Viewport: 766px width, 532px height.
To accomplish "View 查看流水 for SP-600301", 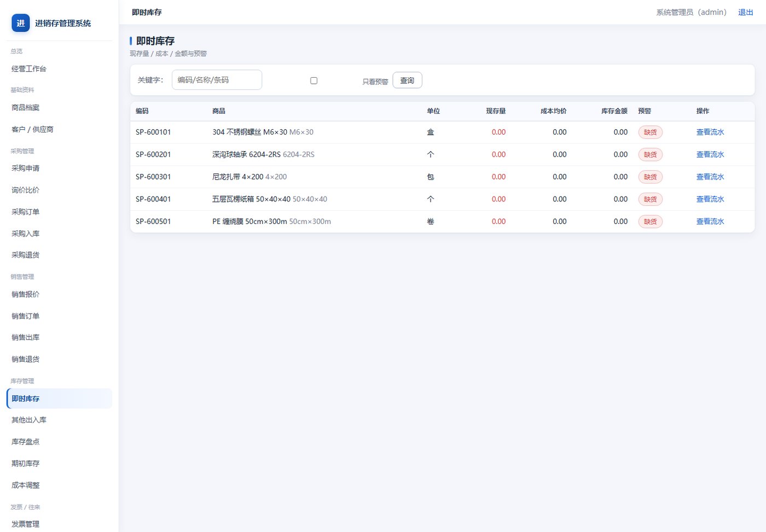I will [710, 177].
